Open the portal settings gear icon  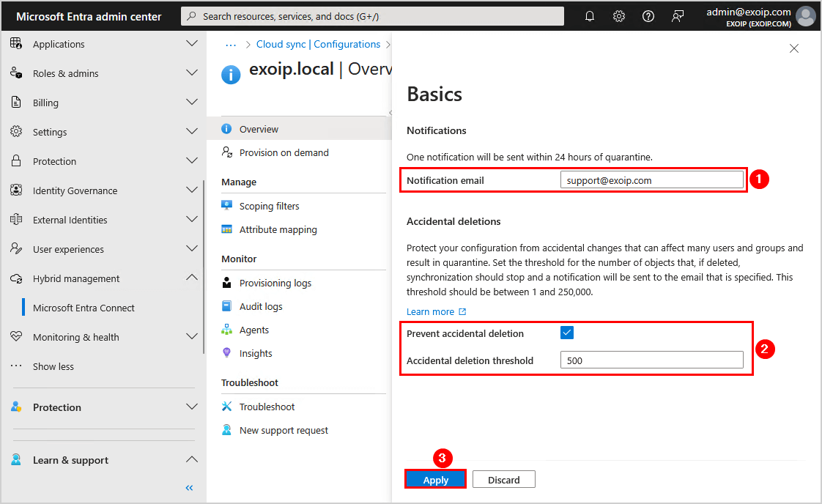point(619,16)
